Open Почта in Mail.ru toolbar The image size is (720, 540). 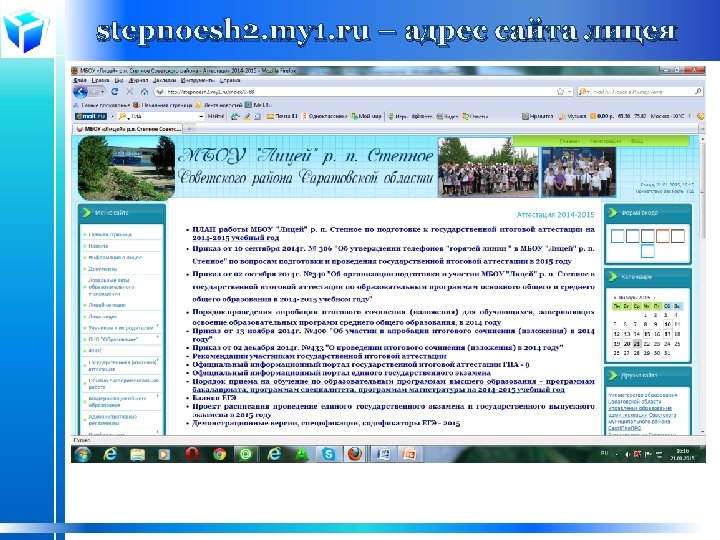point(282,116)
